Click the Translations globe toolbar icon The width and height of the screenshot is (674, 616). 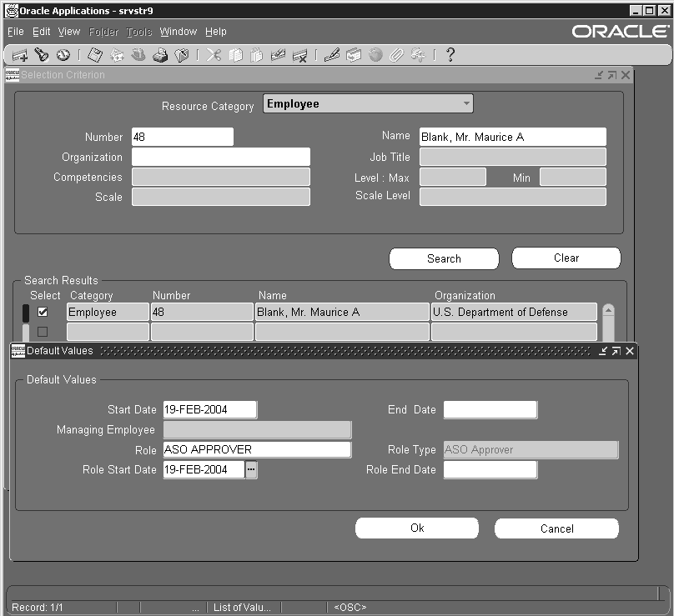tap(375, 55)
